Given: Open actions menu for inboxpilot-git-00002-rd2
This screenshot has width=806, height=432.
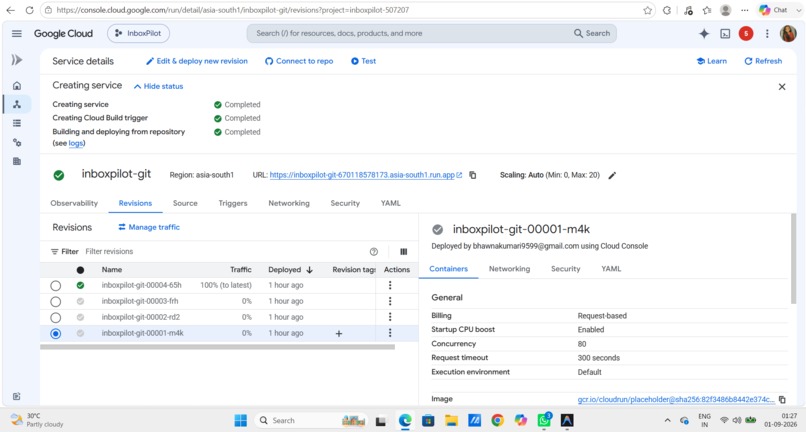Looking at the screenshot, I should (x=390, y=317).
